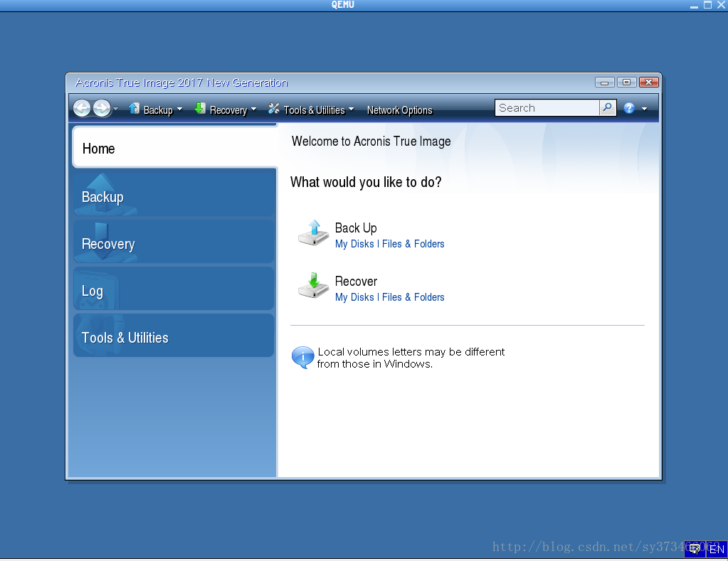Image resolution: width=728 pixels, height=561 pixels.
Task: Select the Backup sidebar tab
Action: tap(174, 195)
